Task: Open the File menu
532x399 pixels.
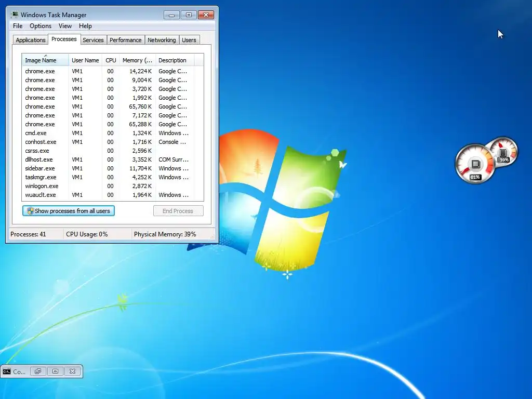Action: 18,26
